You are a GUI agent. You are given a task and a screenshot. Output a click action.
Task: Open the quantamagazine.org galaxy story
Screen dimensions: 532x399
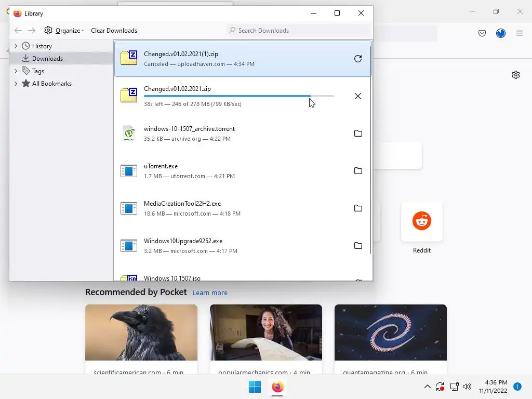coord(391,339)
